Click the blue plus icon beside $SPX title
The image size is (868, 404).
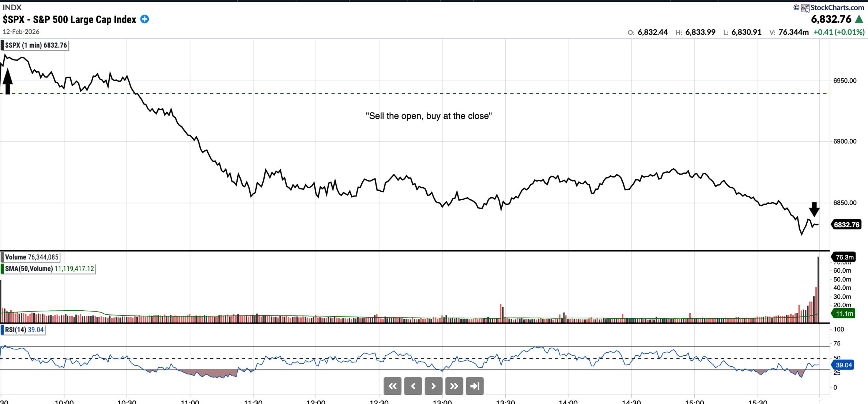145,19
